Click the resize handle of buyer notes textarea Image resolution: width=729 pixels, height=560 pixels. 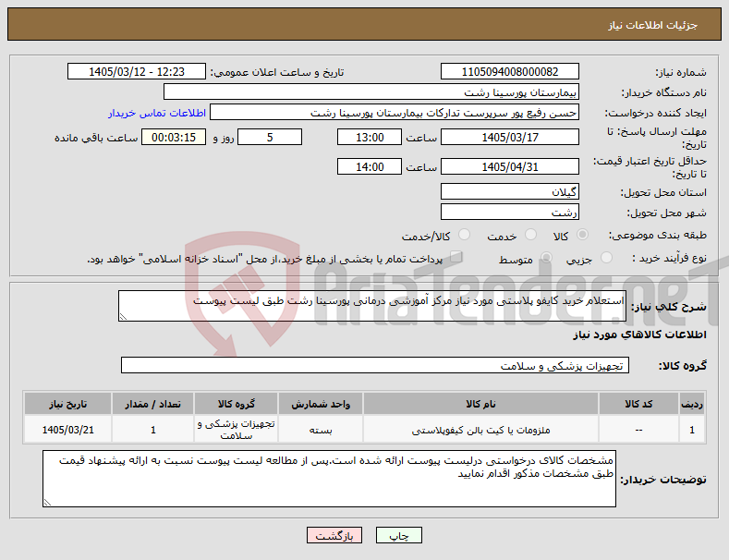pos(47,502)
